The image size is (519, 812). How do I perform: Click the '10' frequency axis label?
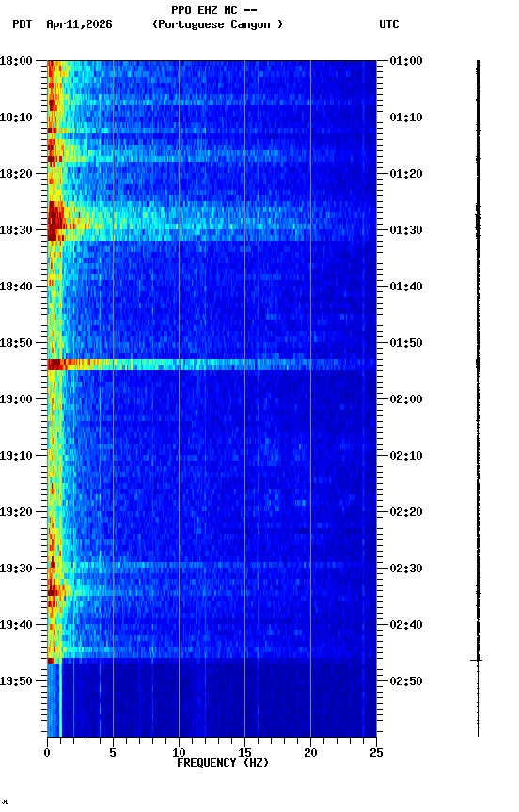[x=179, y=753]
